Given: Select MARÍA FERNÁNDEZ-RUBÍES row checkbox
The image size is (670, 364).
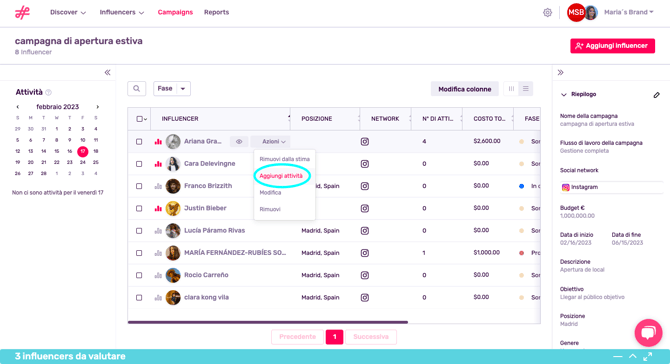Looking at the screenshot, I should coord(139,253).
